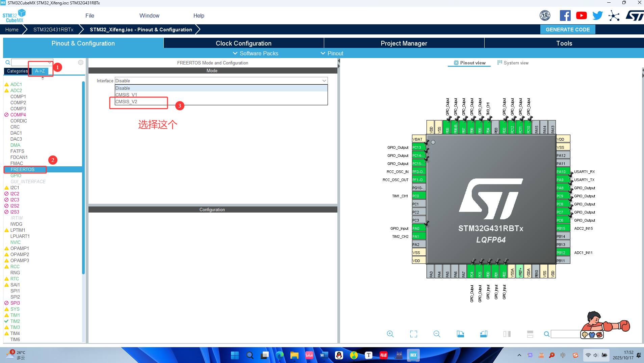
Task: Choose Disable in the Interface list
Action: 221,88
